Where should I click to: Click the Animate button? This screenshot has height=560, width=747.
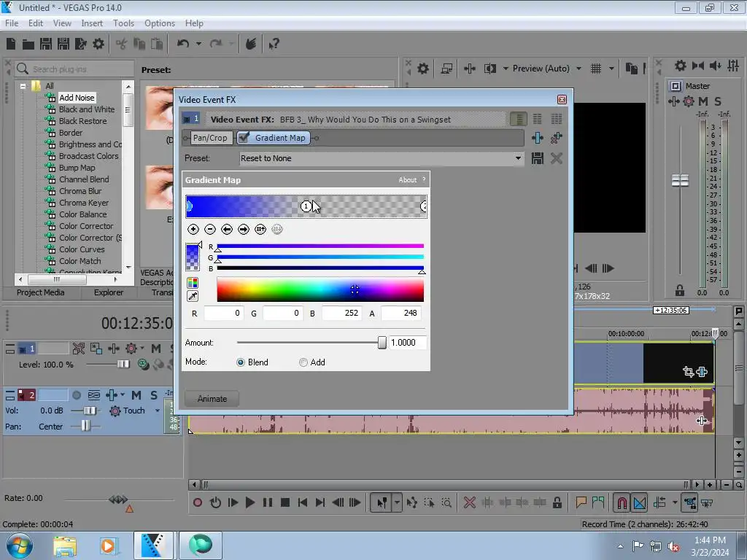pos(212,399)
